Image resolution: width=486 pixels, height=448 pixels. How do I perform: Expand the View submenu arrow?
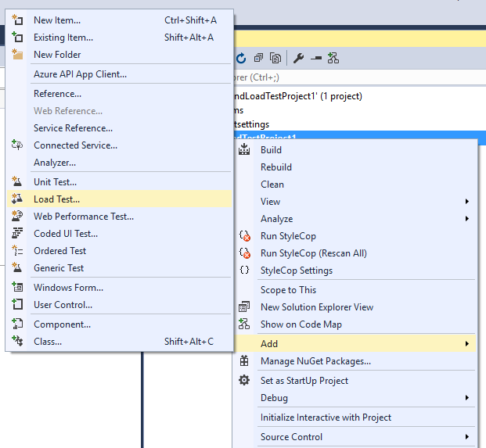point(467,202)
